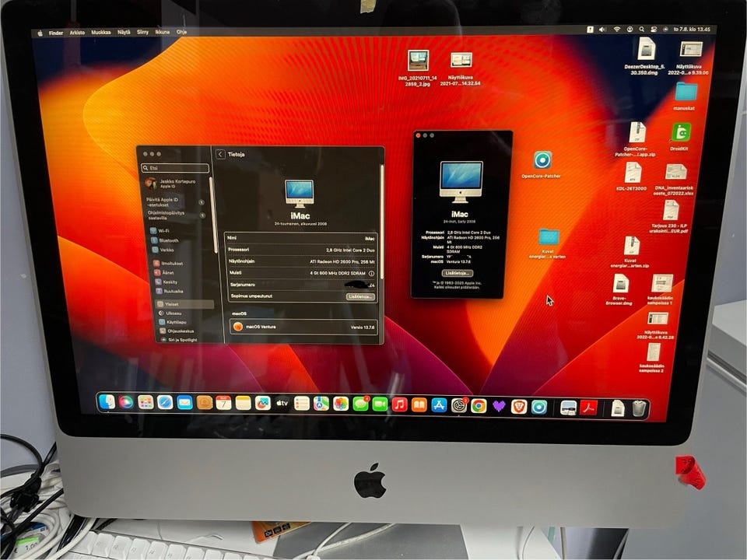Open Messages from the dock
747x560 pixels.
click(x=360, y=404)
